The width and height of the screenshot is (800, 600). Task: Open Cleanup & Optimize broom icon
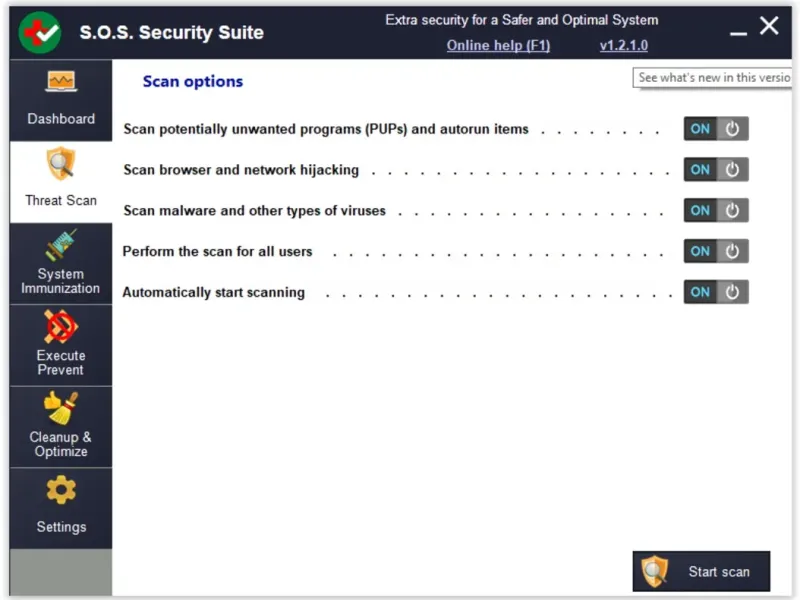click(x=61, y=407)
